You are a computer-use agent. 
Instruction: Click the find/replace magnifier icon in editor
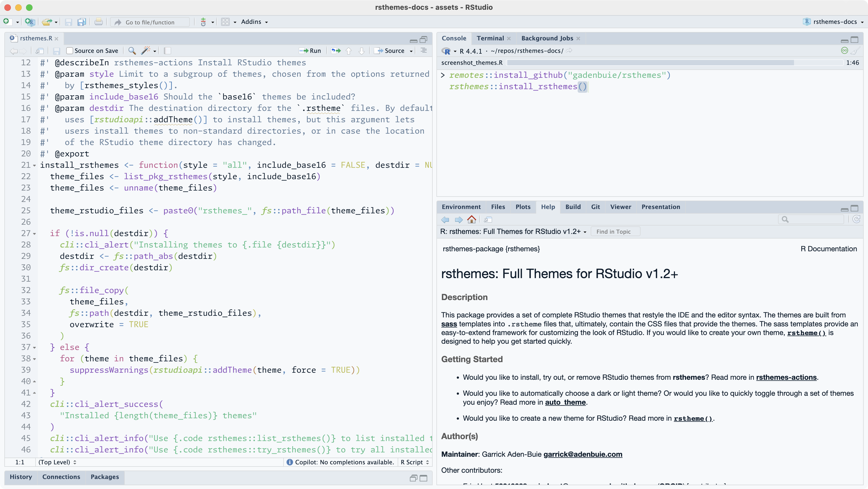click(x=132, y=51)
